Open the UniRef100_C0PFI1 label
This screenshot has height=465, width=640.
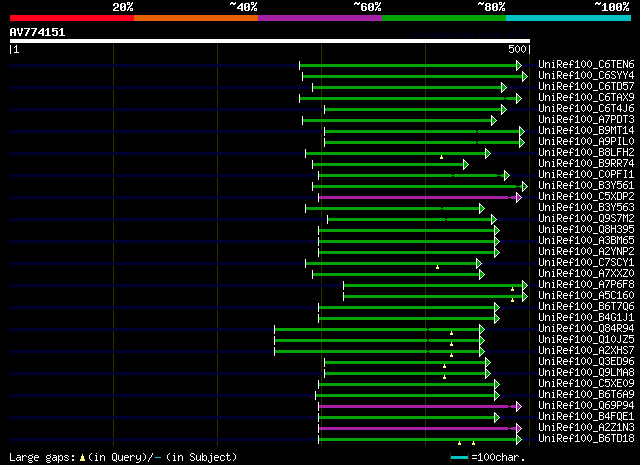586,175
